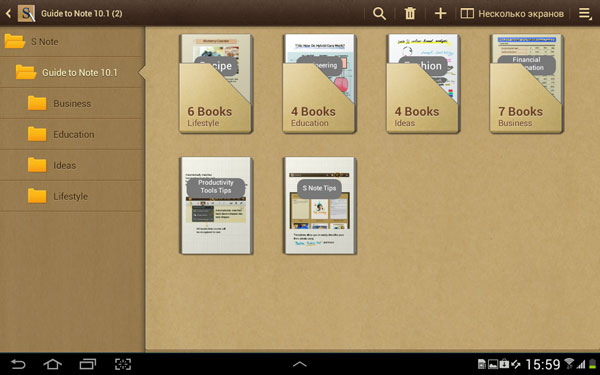Viewport: 600px width, 375px height.
Task: Tap the screenshot capture icon
Action: (x=123, y=364)
